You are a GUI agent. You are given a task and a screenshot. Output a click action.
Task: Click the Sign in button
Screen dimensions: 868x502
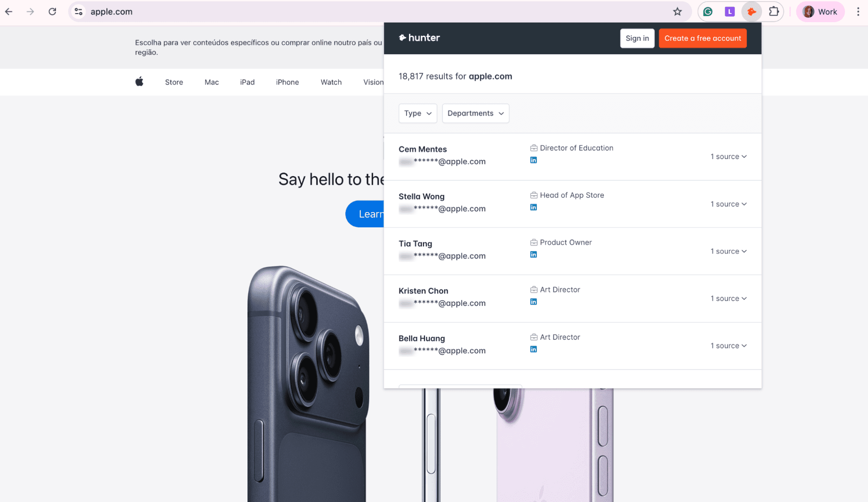click(x=637, y=38)
